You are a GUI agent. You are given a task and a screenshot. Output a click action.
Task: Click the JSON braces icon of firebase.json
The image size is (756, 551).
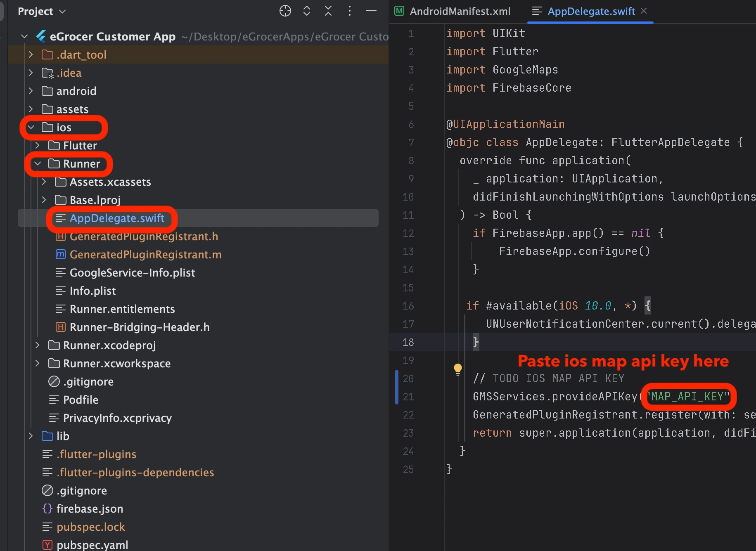pos(47,508)
